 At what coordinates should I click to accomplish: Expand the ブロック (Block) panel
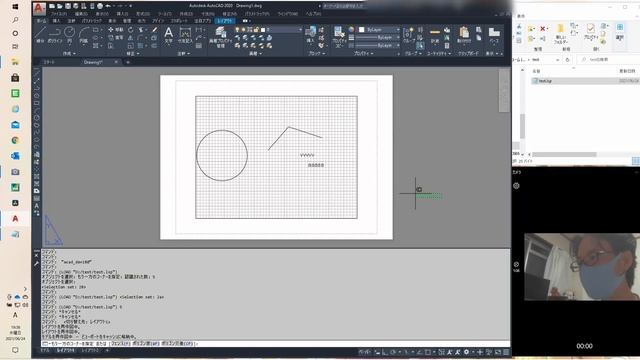pyautogui.click(x=316, y=53)
